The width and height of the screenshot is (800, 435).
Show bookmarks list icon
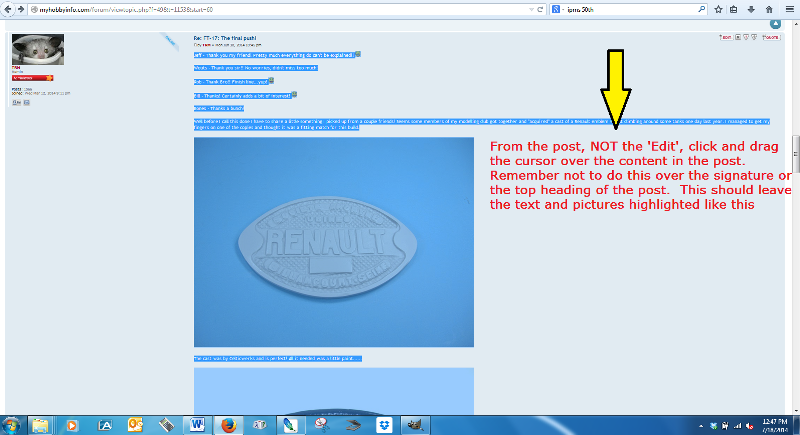click(734, 9)
